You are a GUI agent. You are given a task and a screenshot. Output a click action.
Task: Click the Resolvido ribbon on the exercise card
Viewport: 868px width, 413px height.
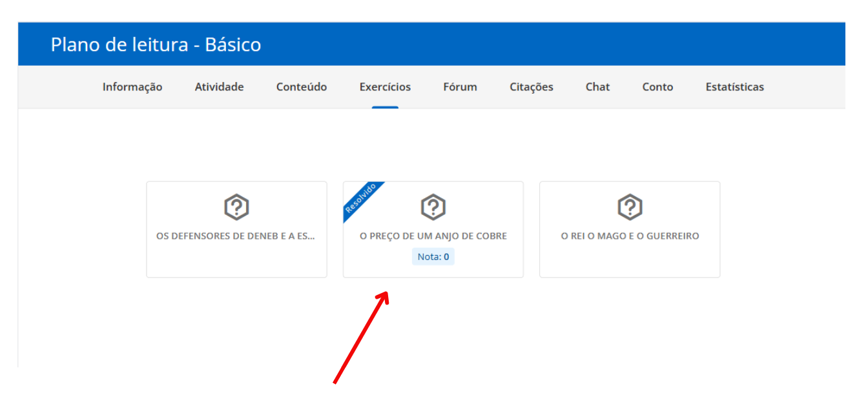click(x=361, y=199)
